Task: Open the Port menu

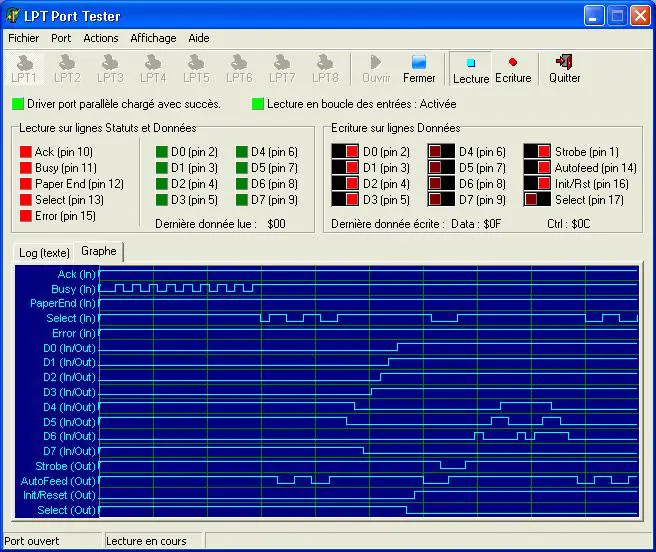Action: 61,38
